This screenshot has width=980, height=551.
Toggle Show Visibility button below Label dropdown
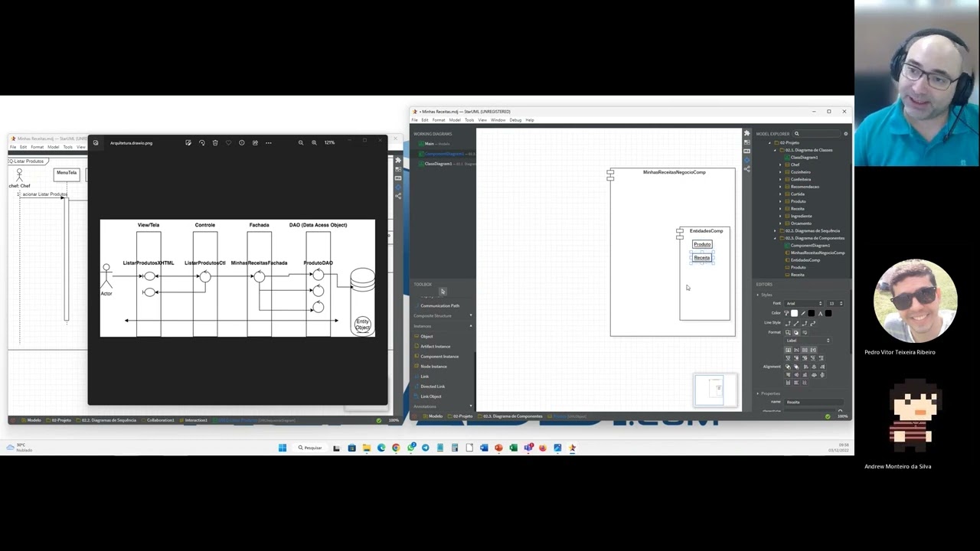[788, 350]
